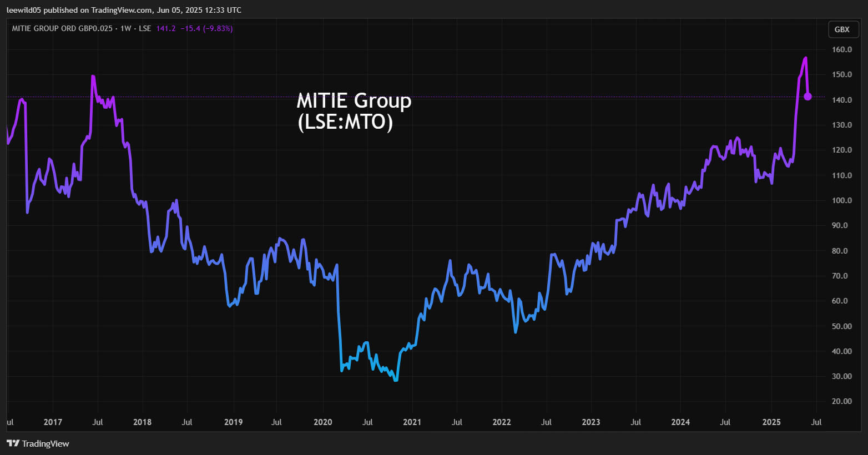The height and width of the screenshot is (455, 868).
Task: Click the leewild05 published header text
Action: [x=124, y=10]
